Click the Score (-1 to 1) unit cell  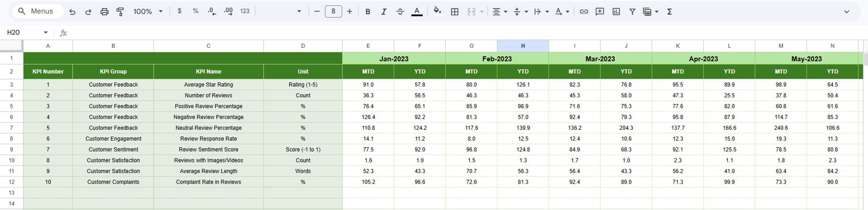tap(303, 149)
